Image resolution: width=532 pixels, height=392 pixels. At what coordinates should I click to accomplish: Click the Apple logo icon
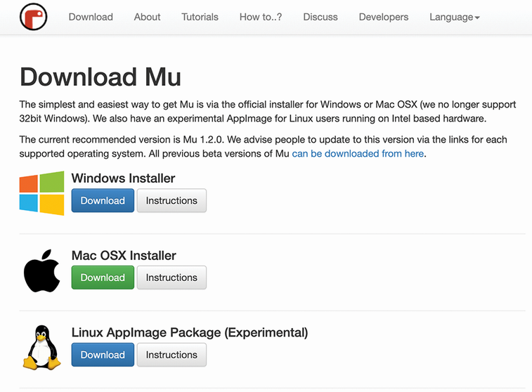pos(41,271)
